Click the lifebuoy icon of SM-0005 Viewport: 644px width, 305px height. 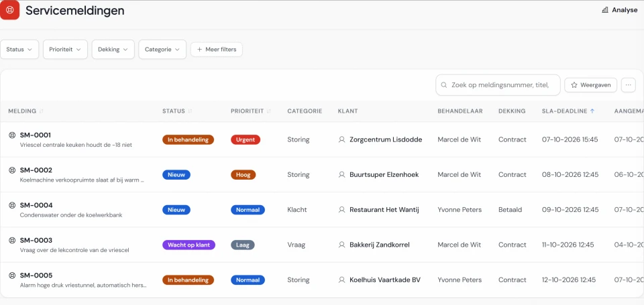[12, 276]
